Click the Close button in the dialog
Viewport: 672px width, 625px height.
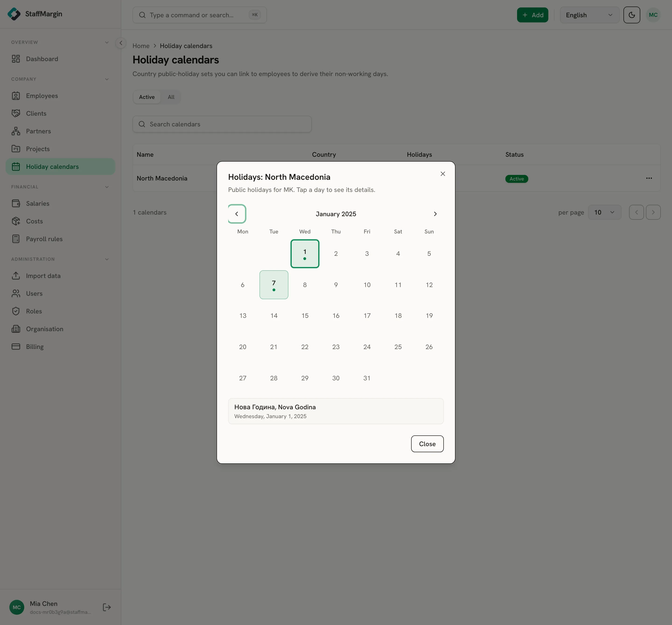(427, 444)
